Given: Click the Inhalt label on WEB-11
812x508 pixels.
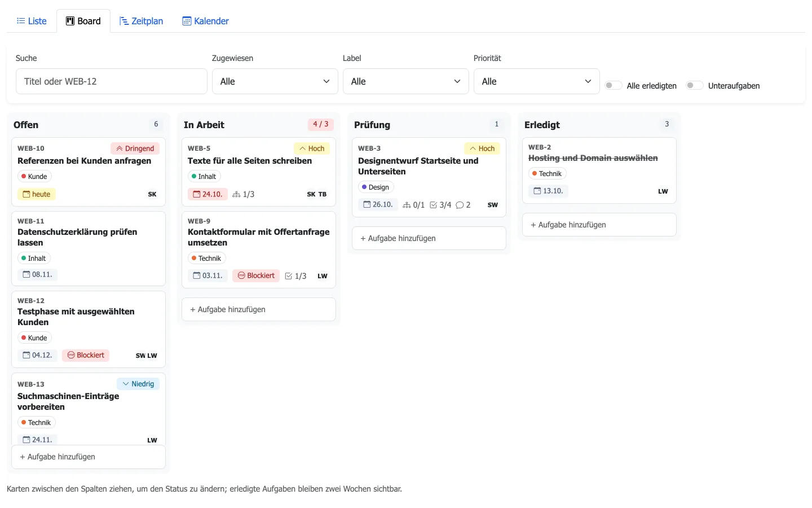Looking at the screenshot, I should [34, 259].
